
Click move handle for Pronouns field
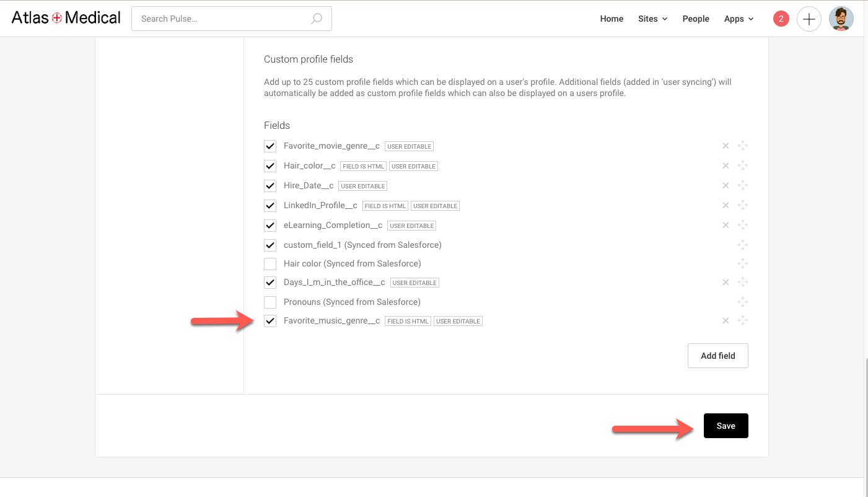743,302
